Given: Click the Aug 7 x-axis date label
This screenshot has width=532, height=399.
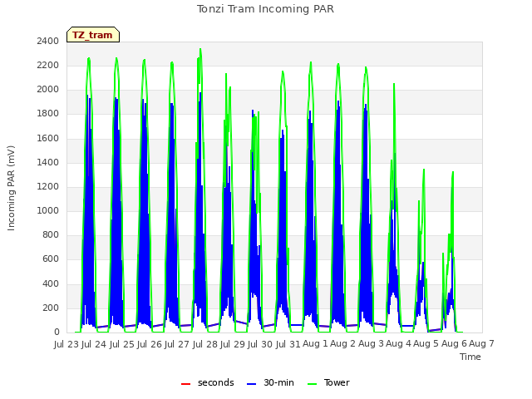Looking at the screenshot, I should [481, 344].
